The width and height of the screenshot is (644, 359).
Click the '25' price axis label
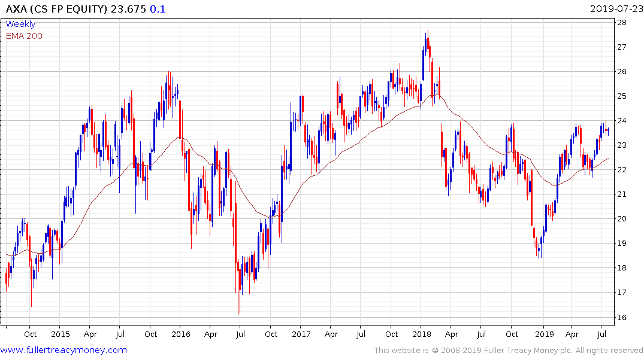click(622, 96)
